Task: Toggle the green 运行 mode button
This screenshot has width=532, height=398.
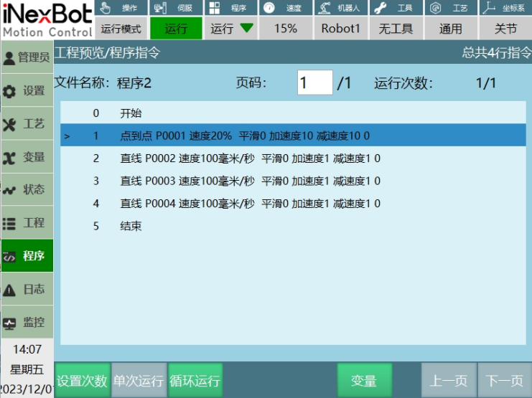Action: coord(176,29)
